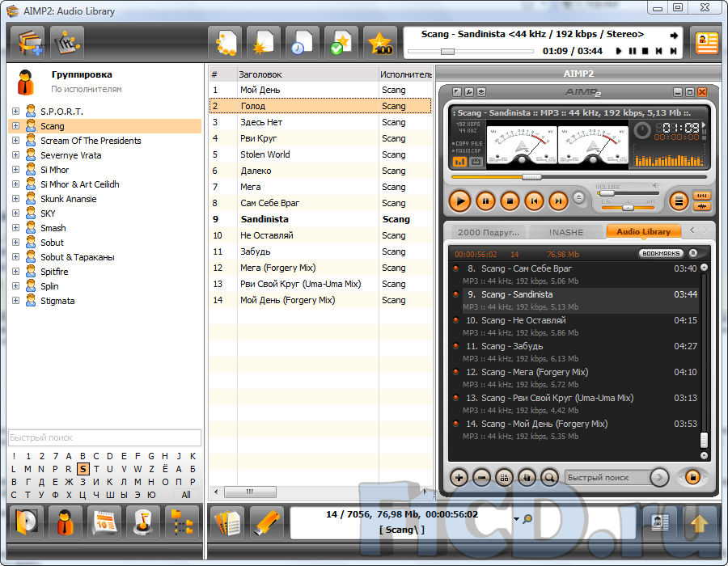Expand the Smash artist node
This screenshot has width=728, height=566.
point(16,228)
